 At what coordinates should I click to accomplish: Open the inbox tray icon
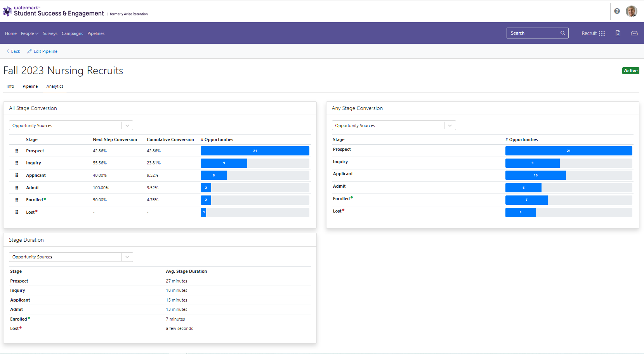coord(634,33)
